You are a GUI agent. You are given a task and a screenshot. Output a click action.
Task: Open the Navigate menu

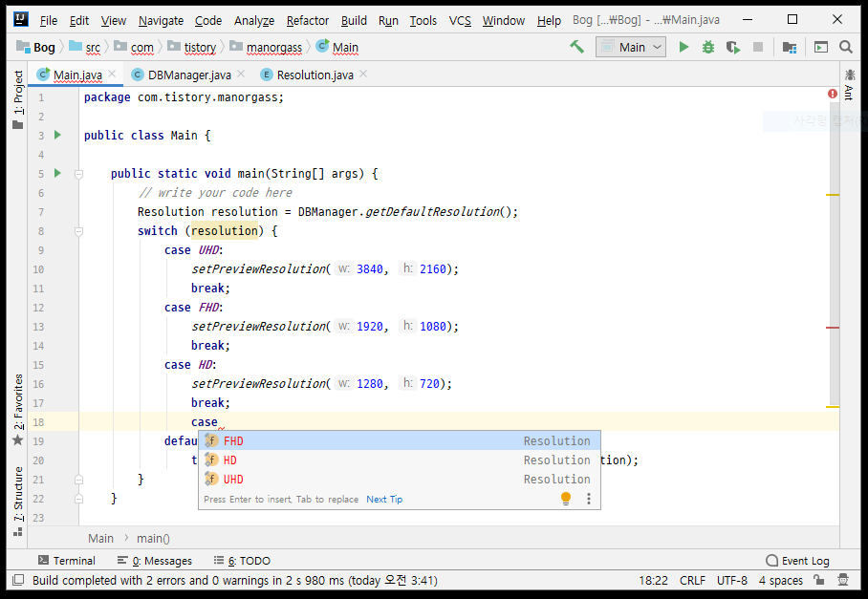[161, 20]
